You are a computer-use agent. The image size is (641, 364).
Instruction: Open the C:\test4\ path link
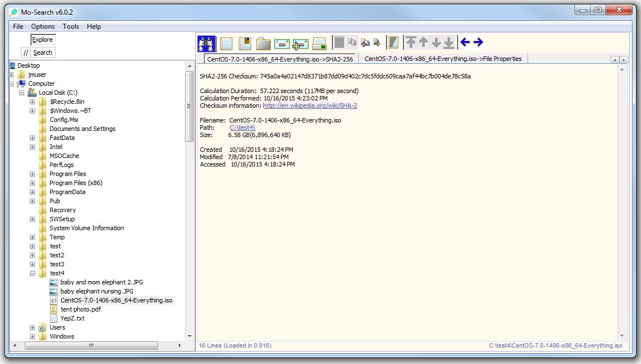tap(243, 128)
